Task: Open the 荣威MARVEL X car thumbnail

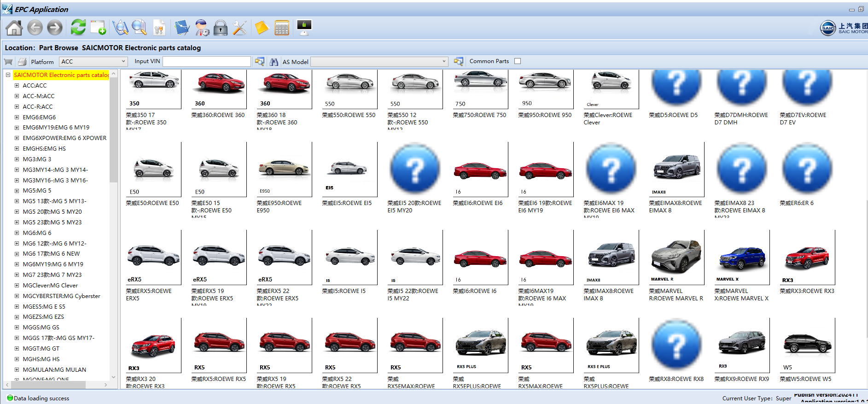Action: 742,258
